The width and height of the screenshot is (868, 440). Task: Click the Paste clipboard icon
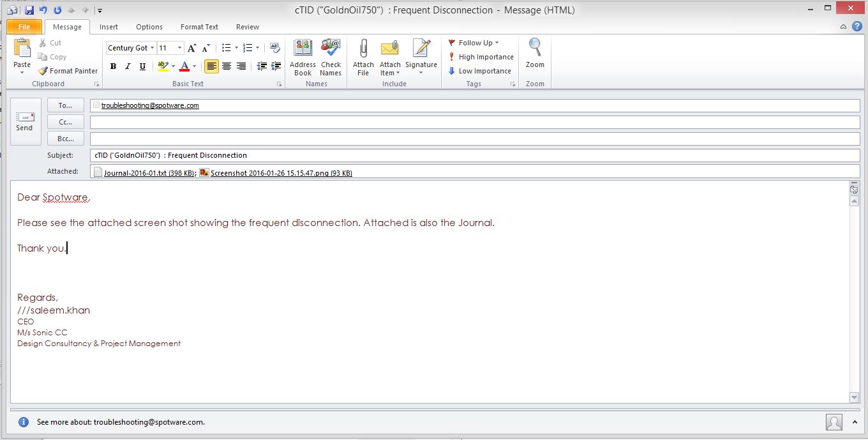(22, 49)
